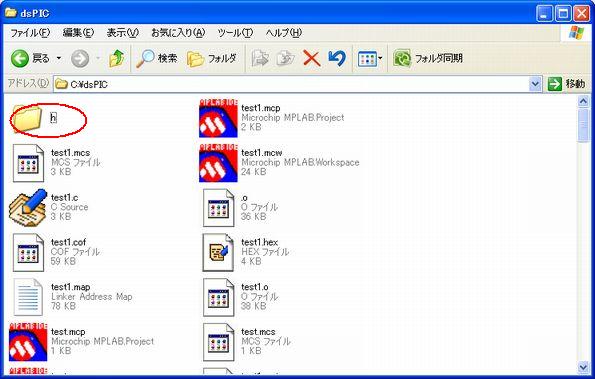Minimize the dsPIC window

[545, 14]
